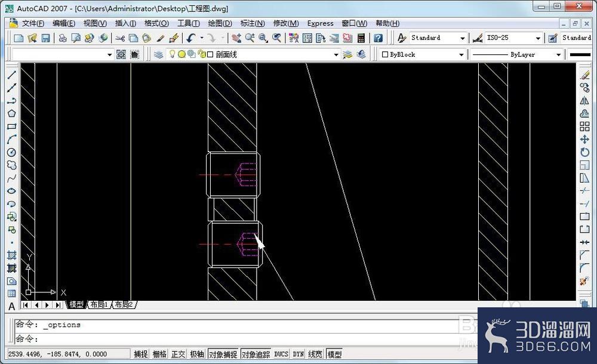Image resolution: width=597 pixels, height=364 pixels.
Task: Click the Save icon in toolbar
Action: tap(46, 38)
